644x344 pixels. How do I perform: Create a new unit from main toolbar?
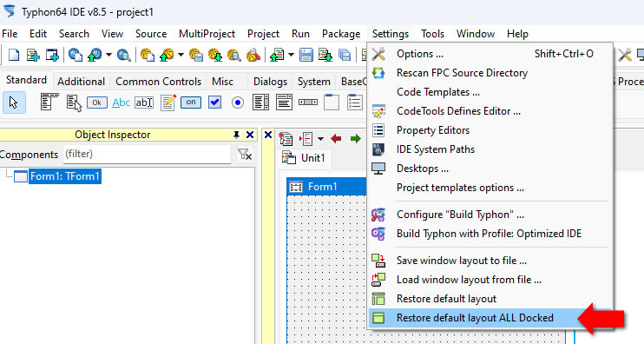33,54
